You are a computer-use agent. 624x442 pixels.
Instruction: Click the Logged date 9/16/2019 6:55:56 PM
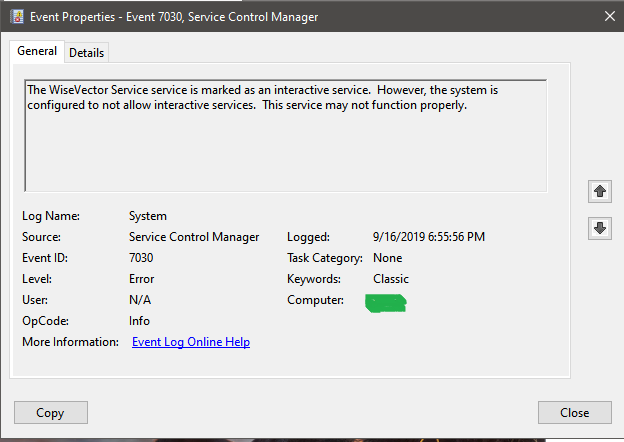[x=429, y=237]
